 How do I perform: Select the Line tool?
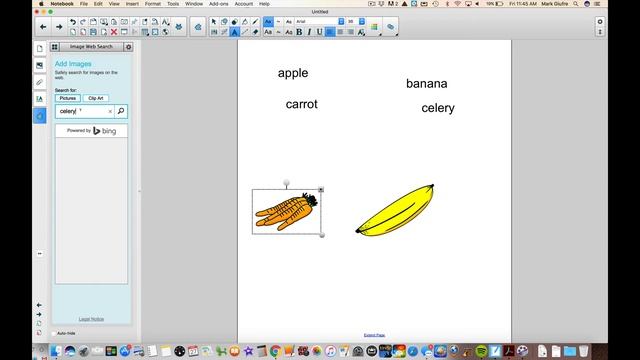(245, 32)
